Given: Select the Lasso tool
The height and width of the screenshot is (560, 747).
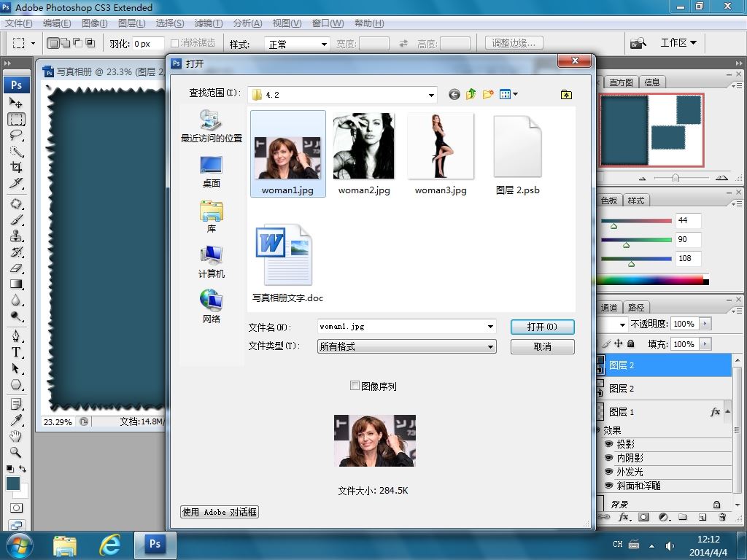Looking at the screenshot, I should tap(16, 135).
